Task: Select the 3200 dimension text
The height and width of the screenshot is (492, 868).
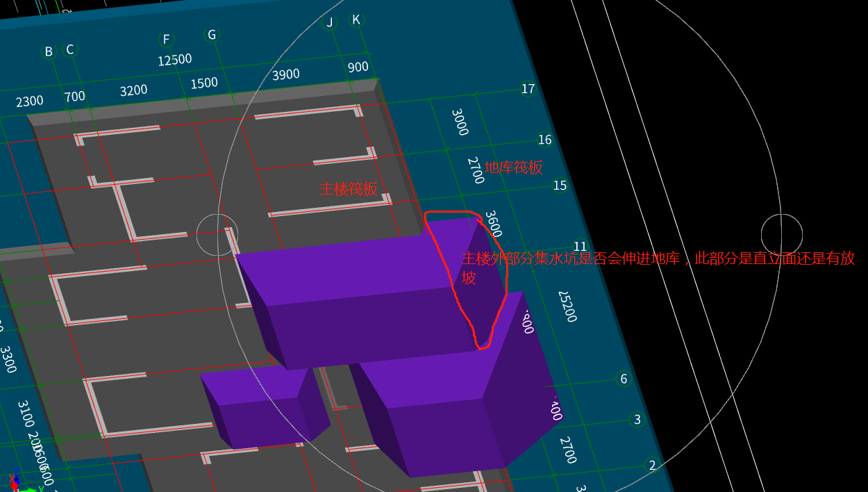Action: tap(133, 90)
